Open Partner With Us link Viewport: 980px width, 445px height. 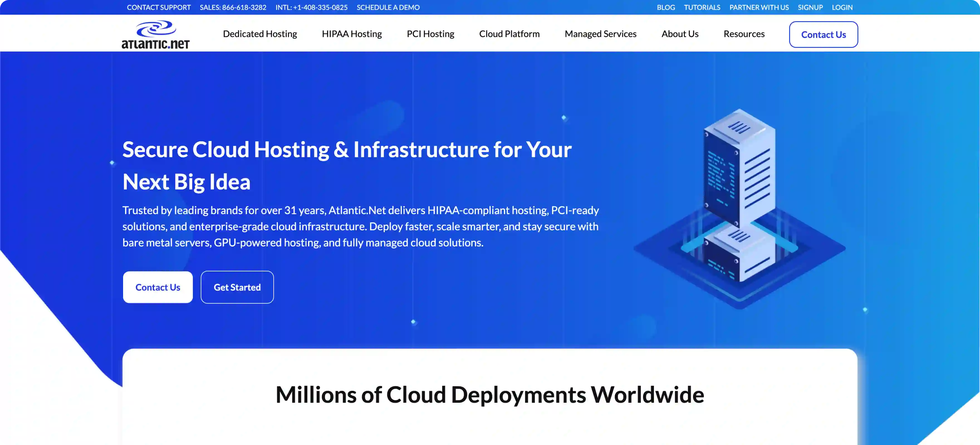(x=759, y=7)
